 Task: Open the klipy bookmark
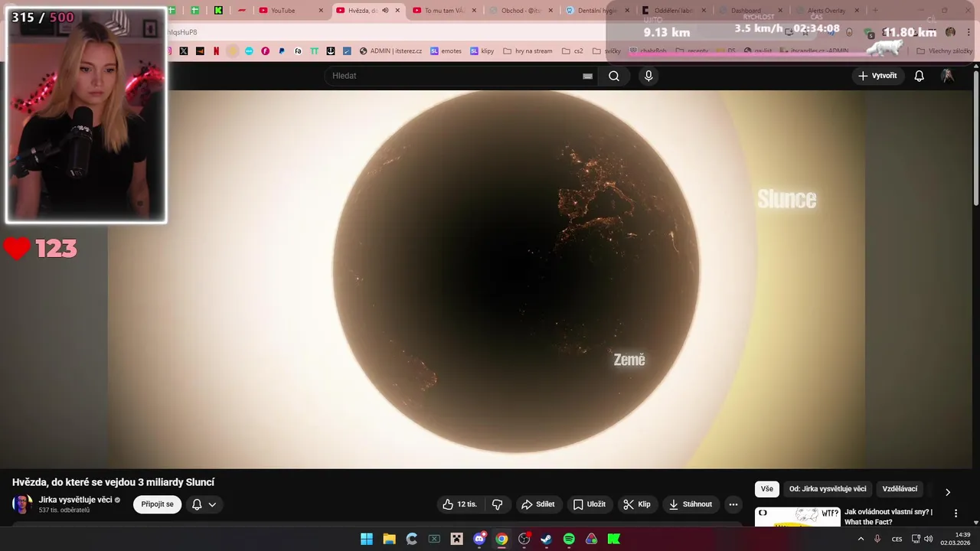(482, 51)
